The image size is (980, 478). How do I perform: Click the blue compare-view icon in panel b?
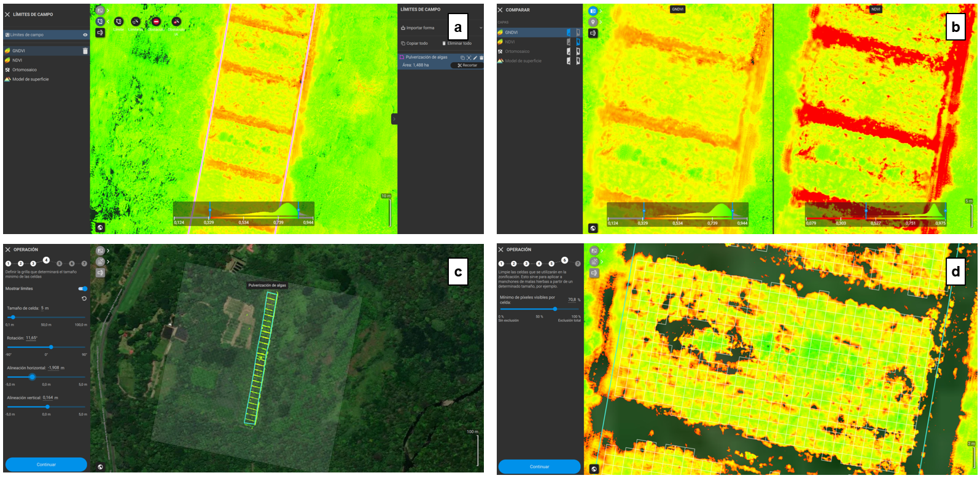tap(593, 11)
